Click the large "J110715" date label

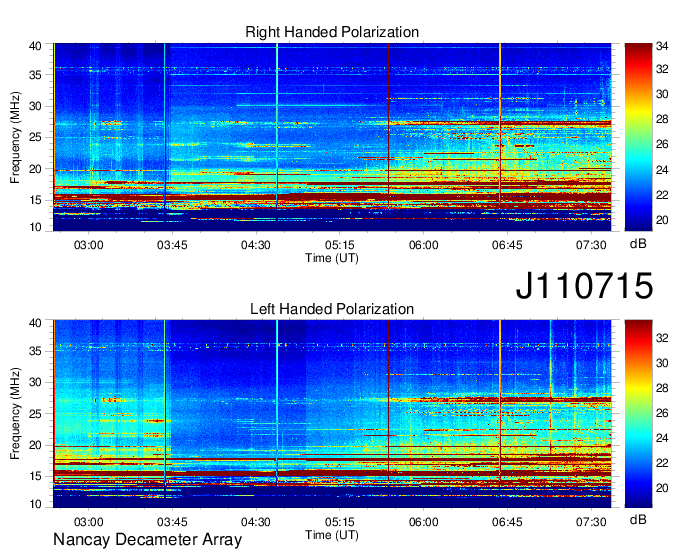click(584, 285)
